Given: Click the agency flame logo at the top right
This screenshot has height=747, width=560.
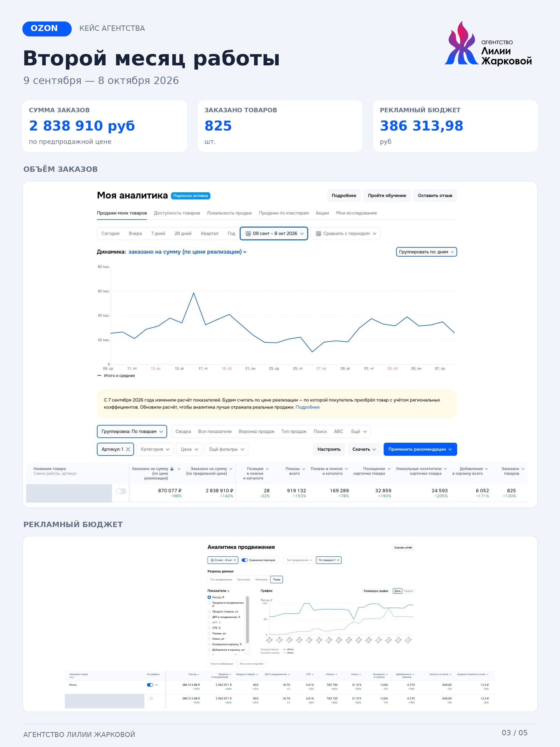Looking at the screenshot, I should coord(461,43).
